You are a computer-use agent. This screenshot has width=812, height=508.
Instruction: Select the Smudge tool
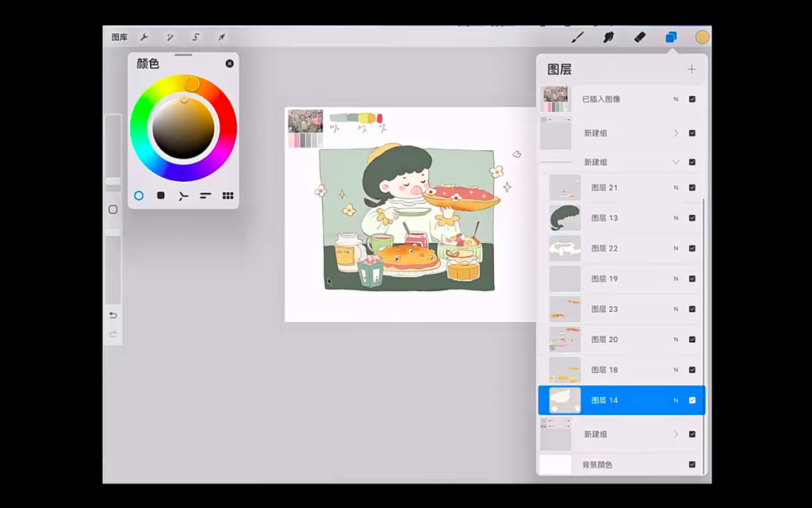coord(609,37)
